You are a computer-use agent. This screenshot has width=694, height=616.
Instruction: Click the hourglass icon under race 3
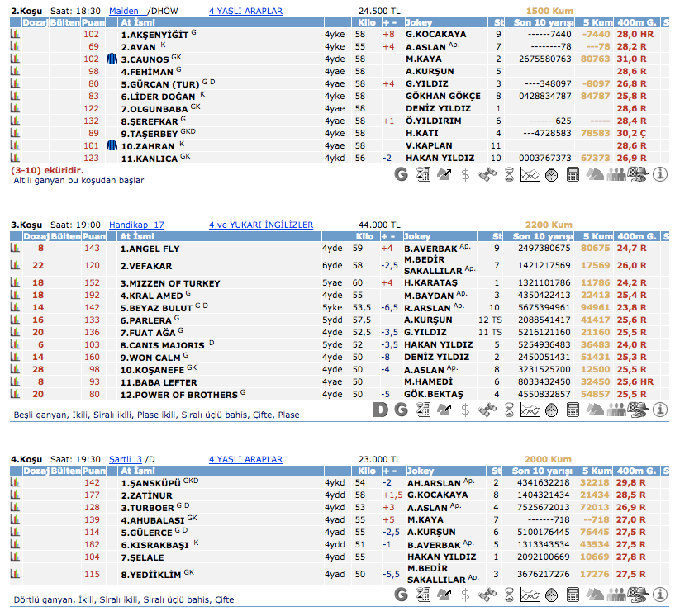coord(509,408)
